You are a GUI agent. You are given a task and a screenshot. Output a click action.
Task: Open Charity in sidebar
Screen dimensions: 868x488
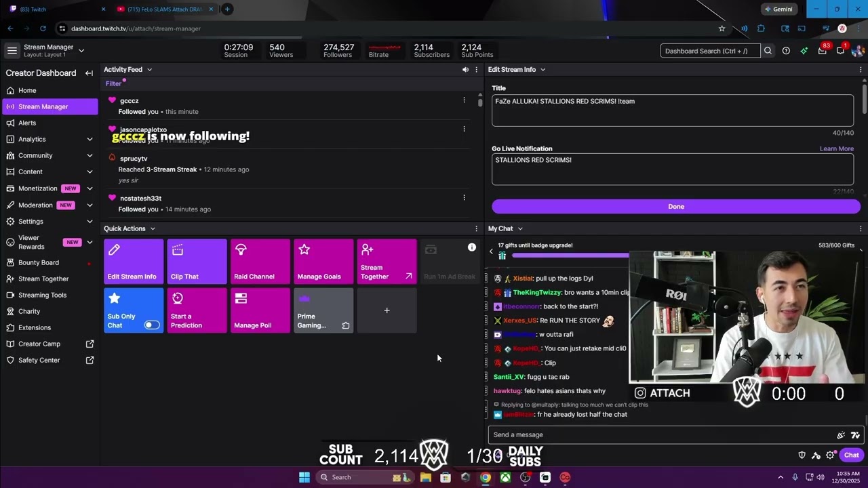point(50,311)
